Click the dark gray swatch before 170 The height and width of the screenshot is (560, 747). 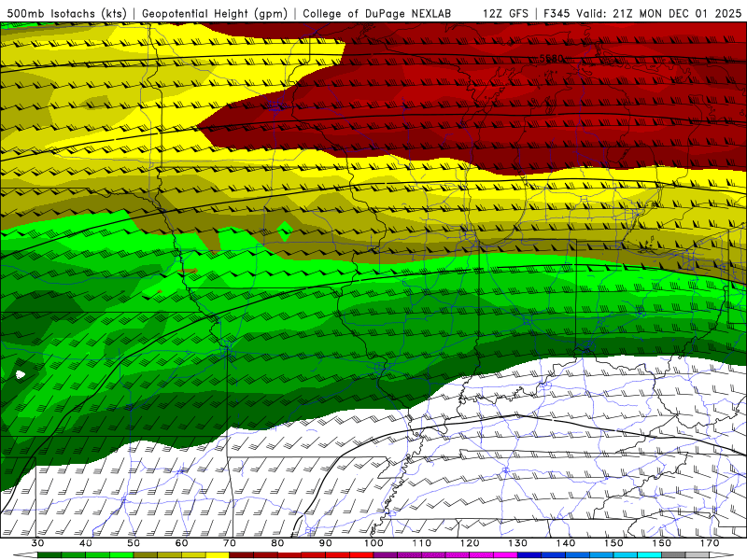(x=673, y=555)
